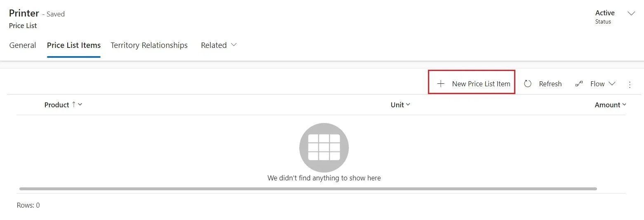Screen dimensions: 644x220
Task: Click the Printer record title
Action: (24, 13)
